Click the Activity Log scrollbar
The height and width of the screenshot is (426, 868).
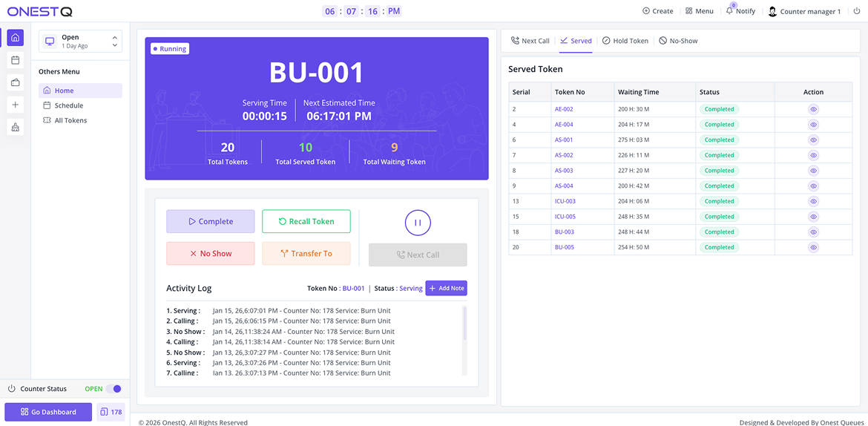pyautogui.click(x=464, y=324)
